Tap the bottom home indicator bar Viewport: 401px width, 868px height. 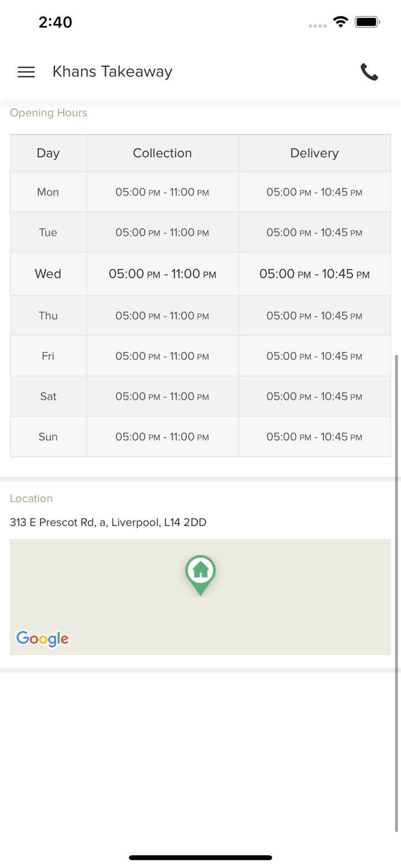[200, 858]
